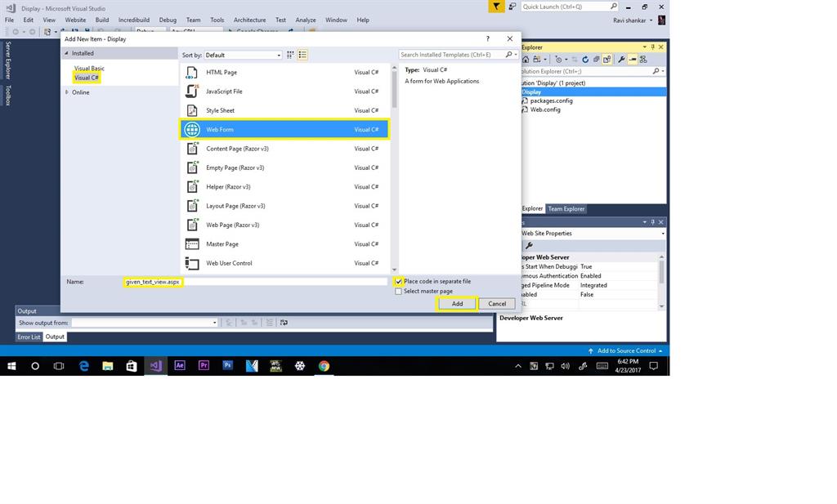
Task: Click the item Name input field
Action: pyautogui.click(x=255, y=282)
